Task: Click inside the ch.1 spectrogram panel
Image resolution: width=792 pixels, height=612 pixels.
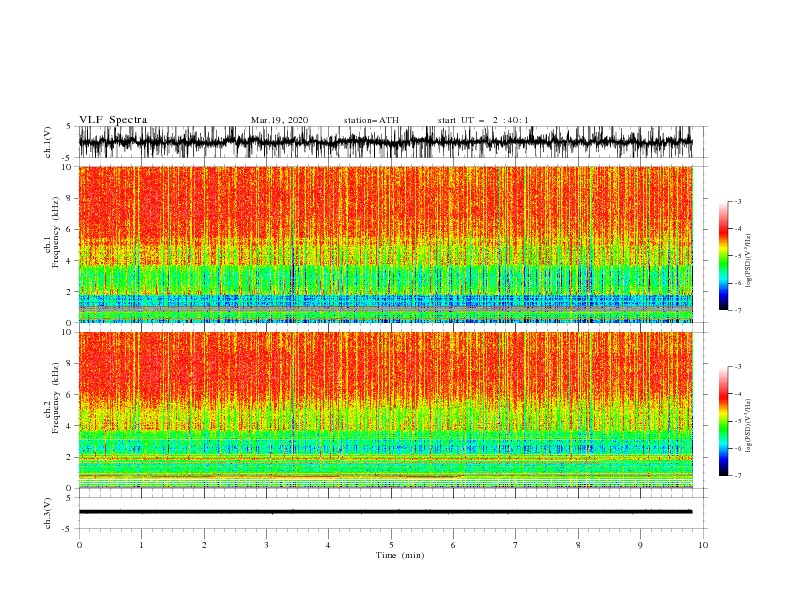Action: click(385, 245)
